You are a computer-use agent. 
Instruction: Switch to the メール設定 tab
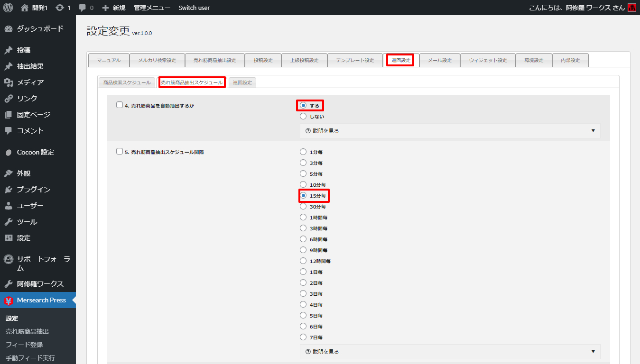pos(439,60)
